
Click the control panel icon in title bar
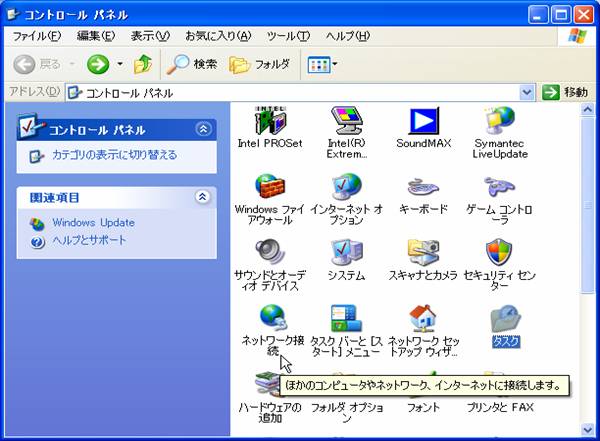click(x=14, y=15)
